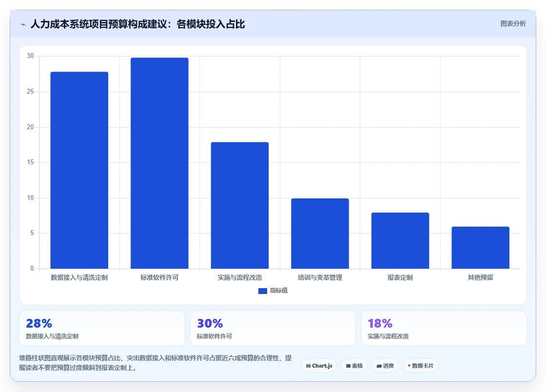Click the y-axis value 5
Image resolution: width=546 pixels, height=392 pixels.
32,233
